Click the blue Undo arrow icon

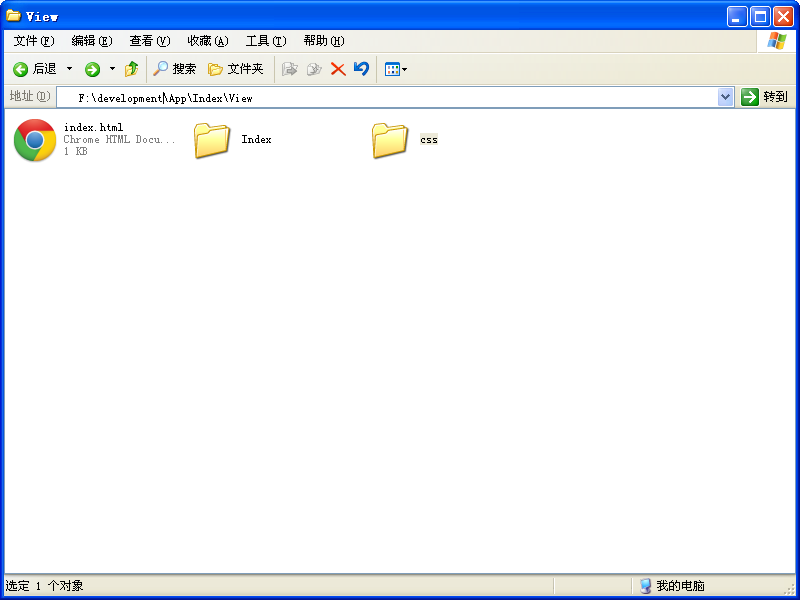(361, 69)
